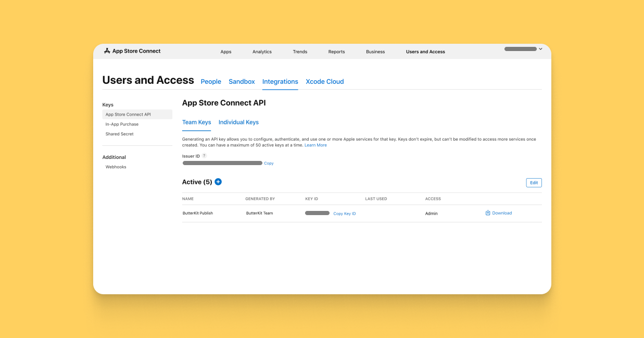Click the Download icon for ButterKit Publish key
The width and height of the screenshot is (644, 338).
click(x=487, y=212)
